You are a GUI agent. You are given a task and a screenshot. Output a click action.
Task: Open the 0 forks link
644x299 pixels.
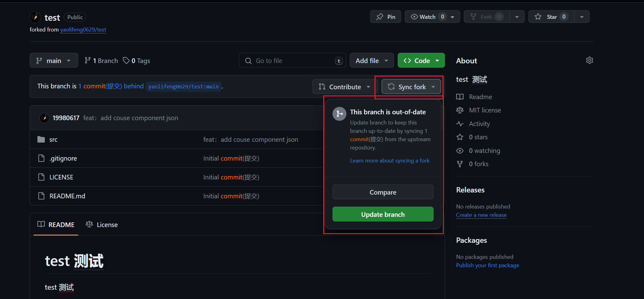tap(478, 164)
